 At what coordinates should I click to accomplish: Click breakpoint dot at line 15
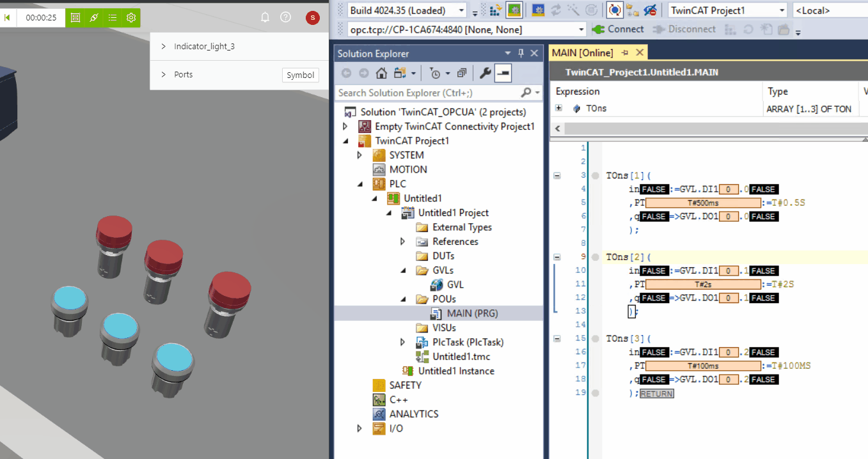point(595,338)
